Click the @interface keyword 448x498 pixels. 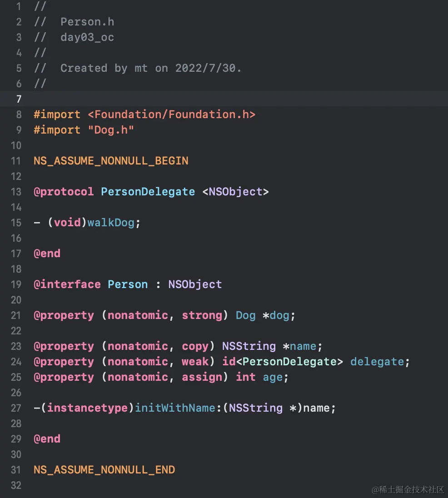coord(67,284)
